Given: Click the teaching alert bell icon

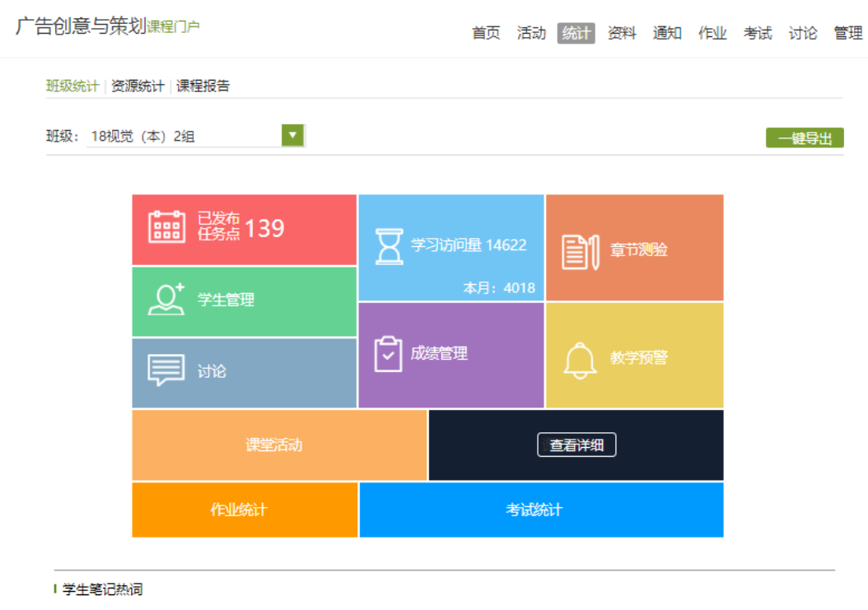Looking at the screenshot, I should click(x=580, y=360).
